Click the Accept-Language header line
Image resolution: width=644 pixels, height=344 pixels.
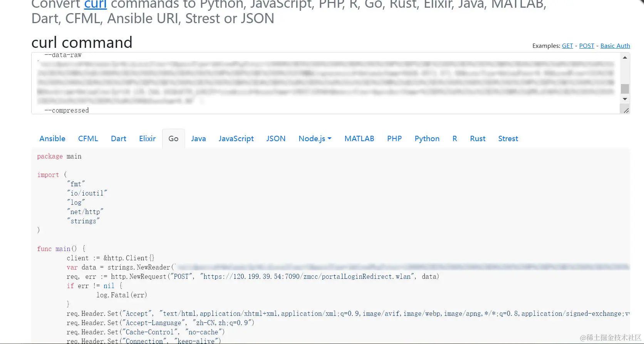[161, 323]
